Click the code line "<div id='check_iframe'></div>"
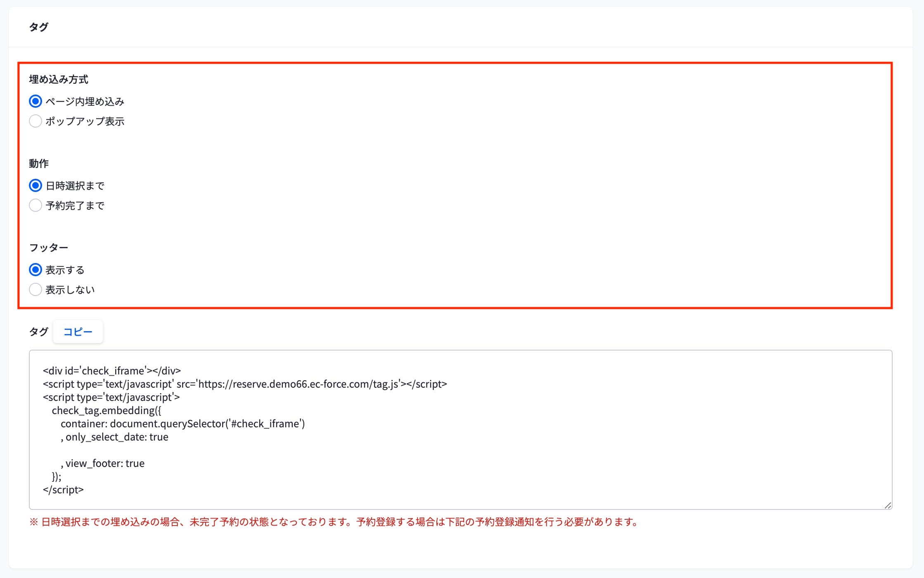Image resolution: width=924 pixels, height=578 pixels. coord(112,371)
